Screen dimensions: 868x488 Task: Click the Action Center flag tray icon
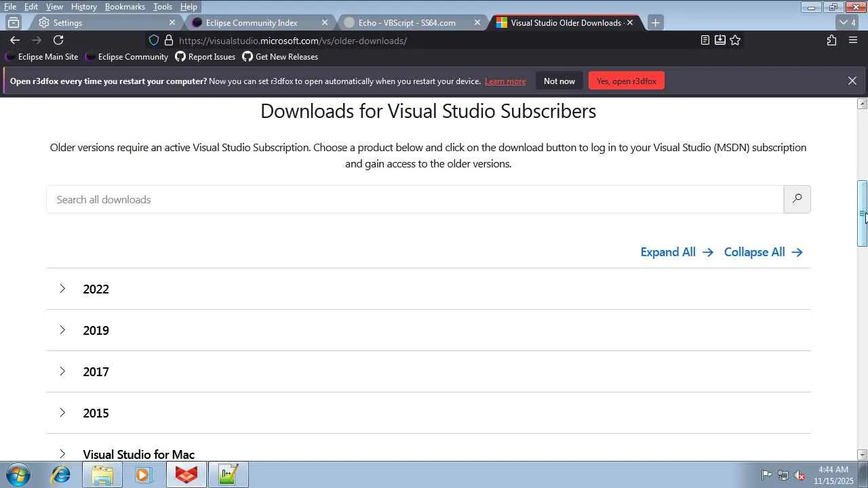pos(766,475)
